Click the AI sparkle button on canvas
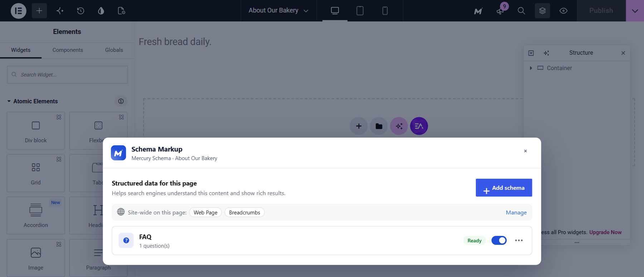This screenshot has width=644, height=277. click(x=399, y=126)
